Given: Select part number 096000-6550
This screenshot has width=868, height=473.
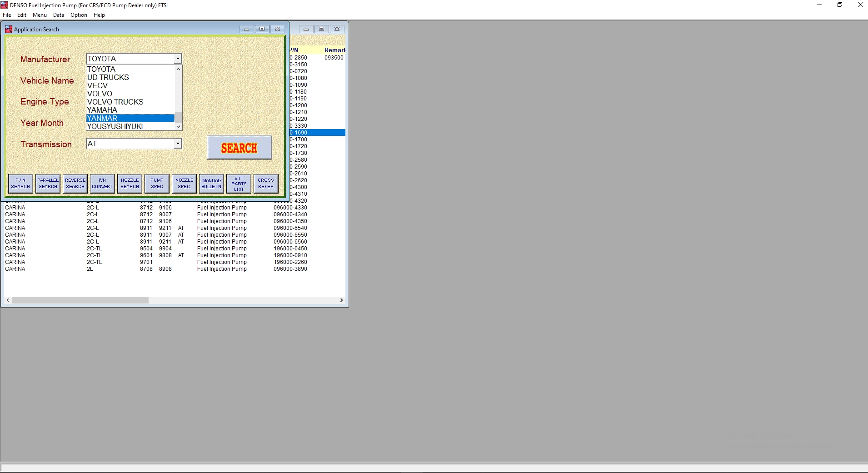Looking at the screenshot, I should [x=290, y=235].
